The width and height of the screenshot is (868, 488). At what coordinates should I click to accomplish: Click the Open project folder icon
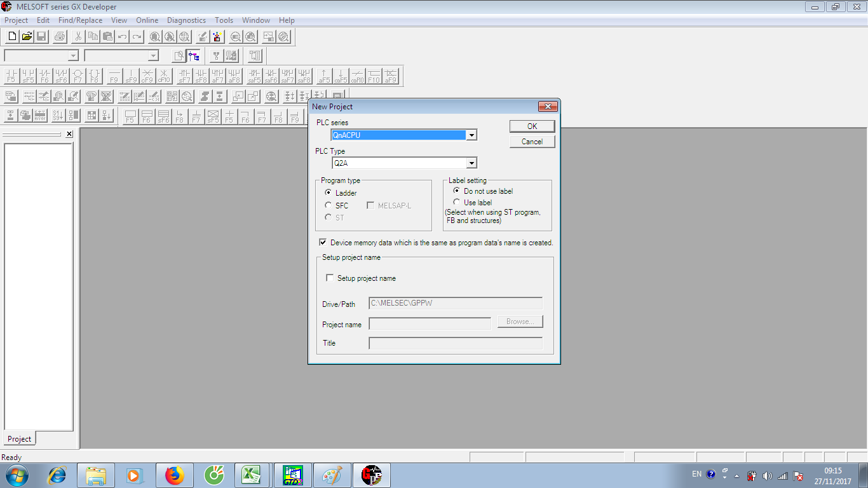point(27,37)
